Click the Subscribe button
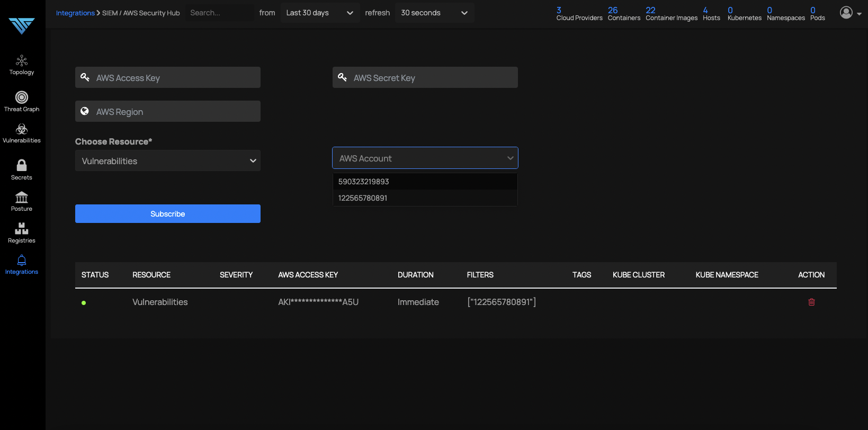Image resolution: width=868 pixels, height=430 pixels. [168, 214]
